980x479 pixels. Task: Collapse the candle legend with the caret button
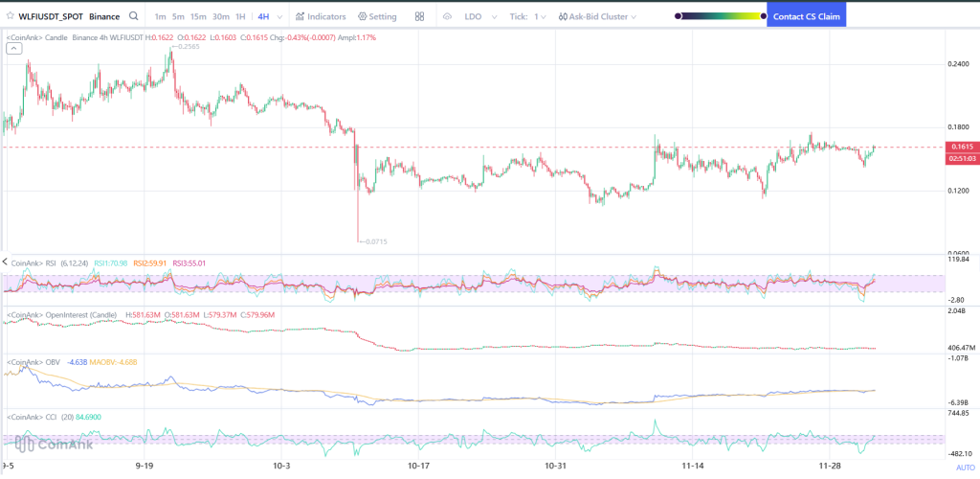pyautogui.click(x=12, y=49)
